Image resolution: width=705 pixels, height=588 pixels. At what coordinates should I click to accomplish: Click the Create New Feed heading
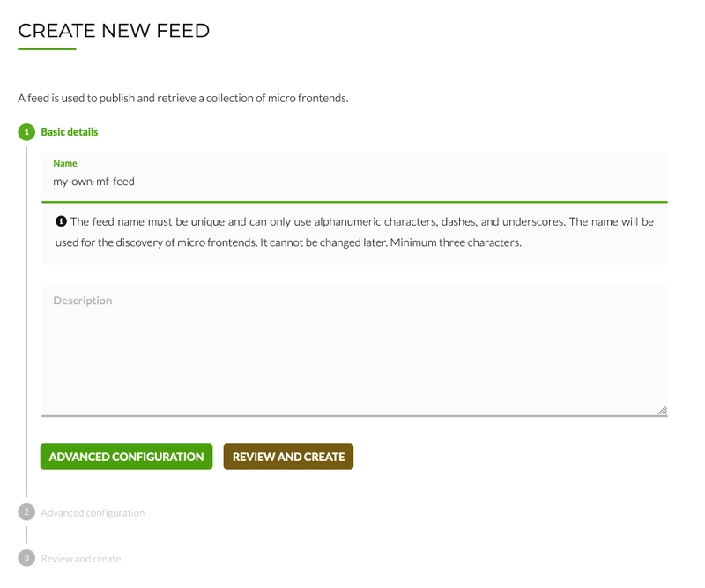pyautogui.click(x=114, y=31)
